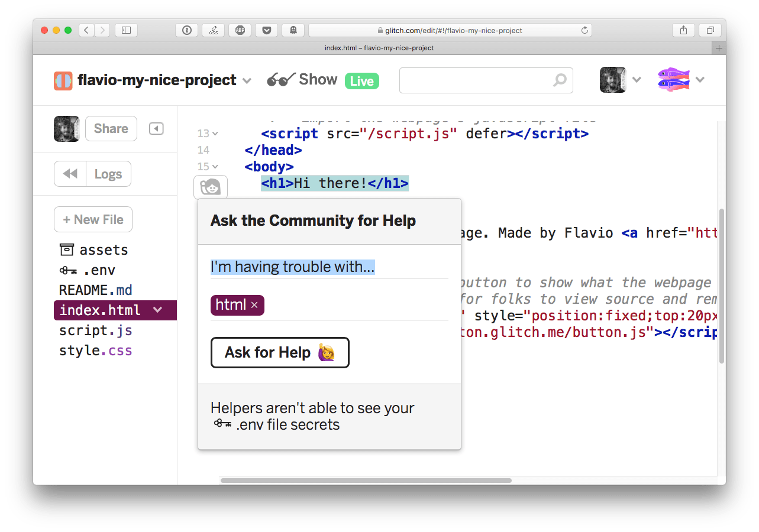Expand the project name dropdown arrow
Image resolution: width=759 pixels, height=532 pixels.
pos(247,80)
